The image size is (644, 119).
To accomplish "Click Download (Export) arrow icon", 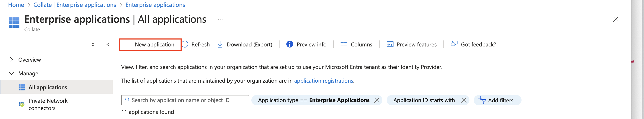I will 220,44.
